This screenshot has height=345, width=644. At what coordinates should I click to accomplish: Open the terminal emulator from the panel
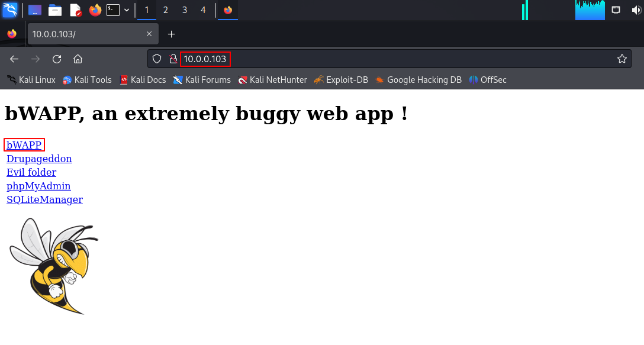point(113,10)
